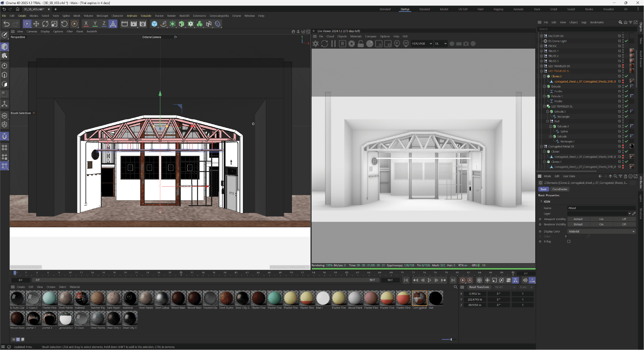This screenshot has width=644, height=350.
Task: Click the Reset Transform button
Action: pos(479,287)
